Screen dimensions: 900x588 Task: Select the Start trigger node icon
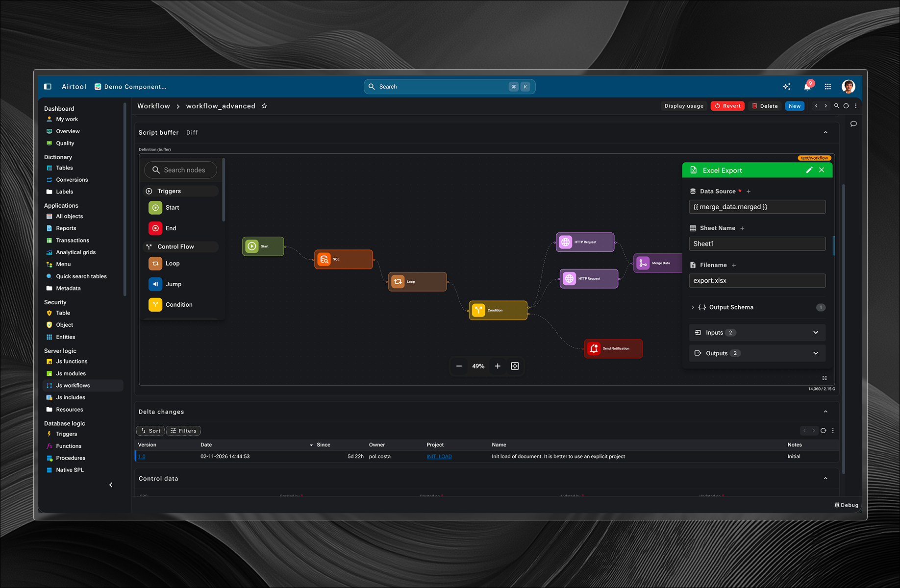tap(155, 207)
